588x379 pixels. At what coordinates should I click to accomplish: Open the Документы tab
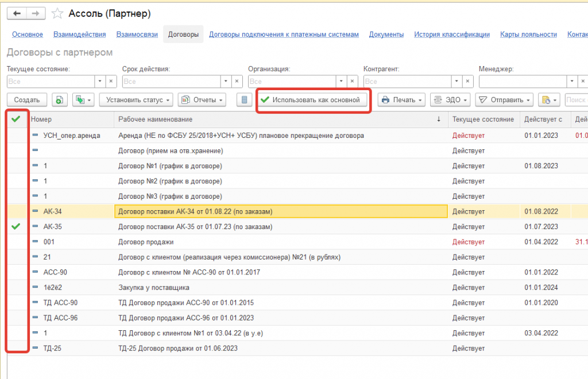[x=386, y=34]
